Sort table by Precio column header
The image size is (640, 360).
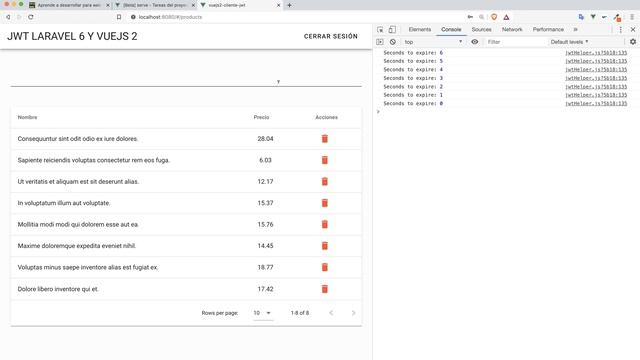[x=261, y=118]
